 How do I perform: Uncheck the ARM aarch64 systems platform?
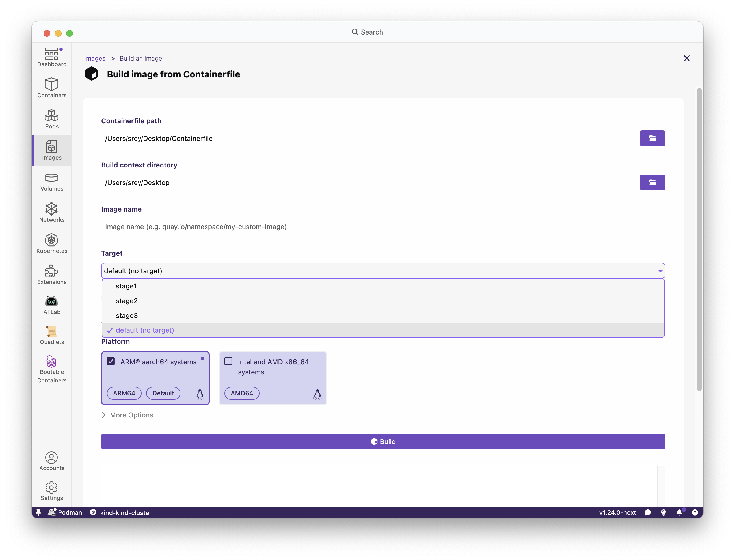111,361
